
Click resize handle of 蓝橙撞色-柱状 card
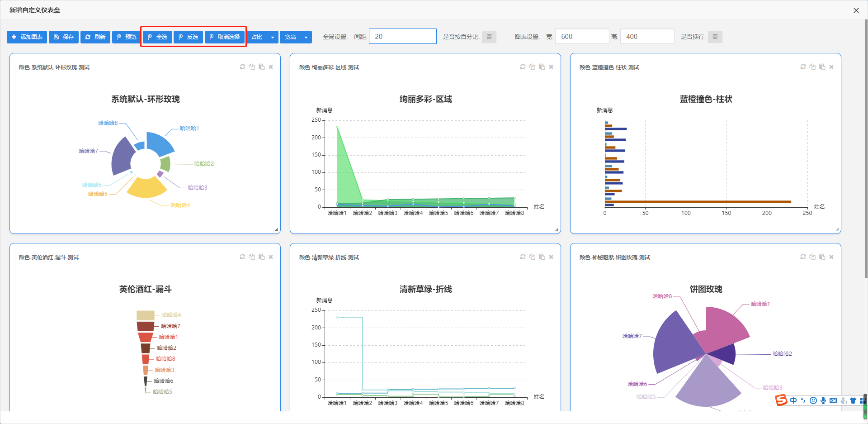point(837,230)
